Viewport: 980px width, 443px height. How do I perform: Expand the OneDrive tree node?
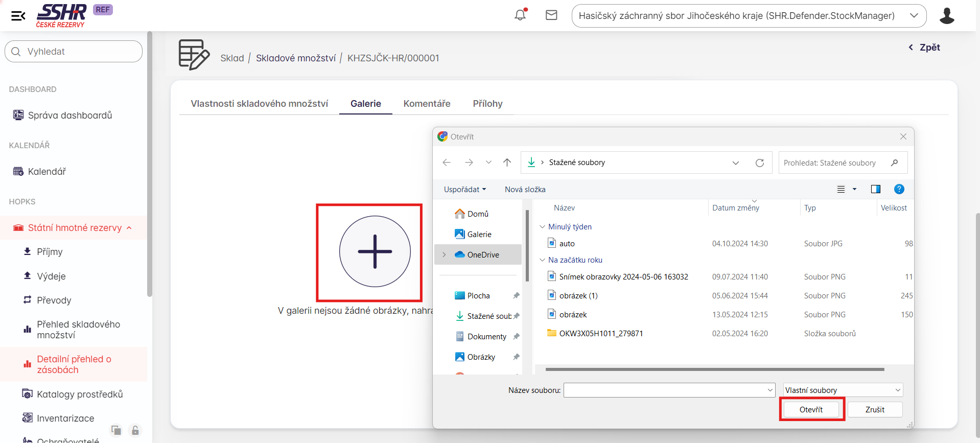[x=444, y=254]
